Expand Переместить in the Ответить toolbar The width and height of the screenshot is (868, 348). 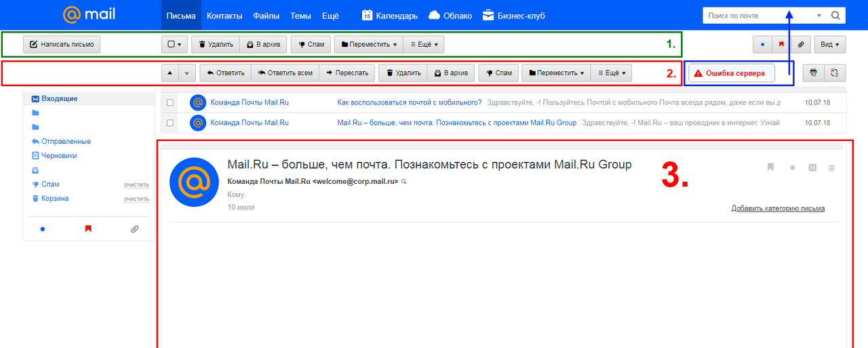coord(556,73)
